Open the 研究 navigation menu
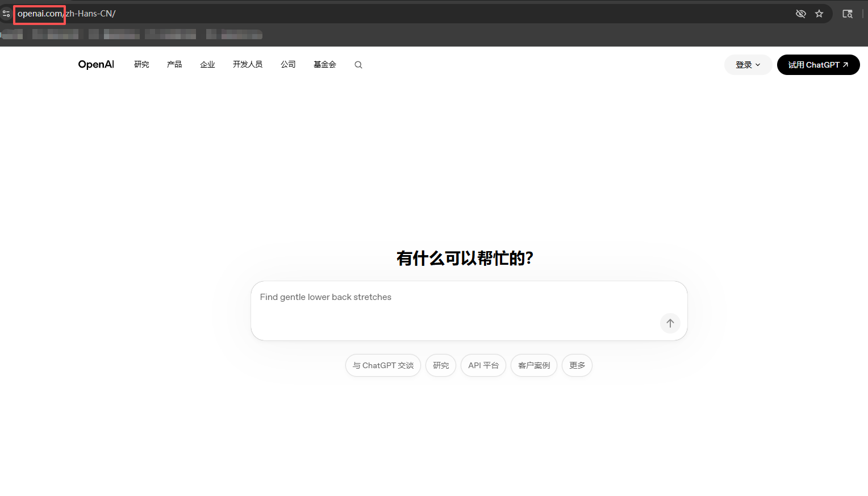Viewport: 868px width, 496px height. click(x=141, y=65)
